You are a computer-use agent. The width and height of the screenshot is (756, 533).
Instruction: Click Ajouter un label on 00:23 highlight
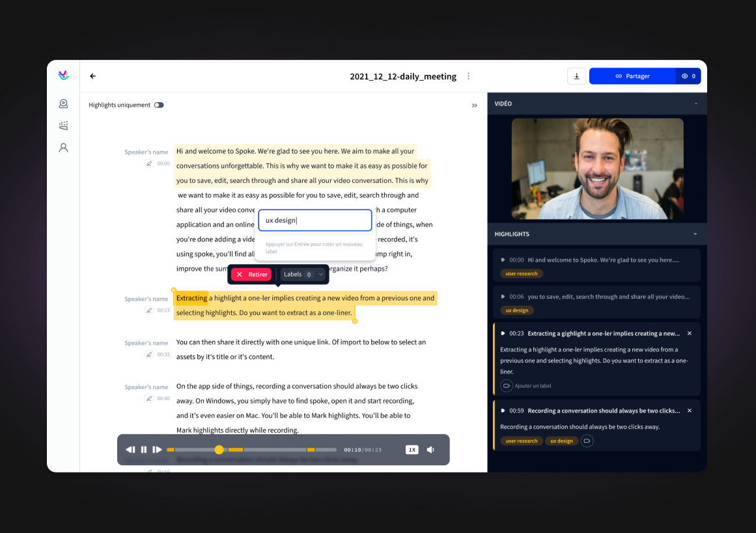(x=525, y=385)
